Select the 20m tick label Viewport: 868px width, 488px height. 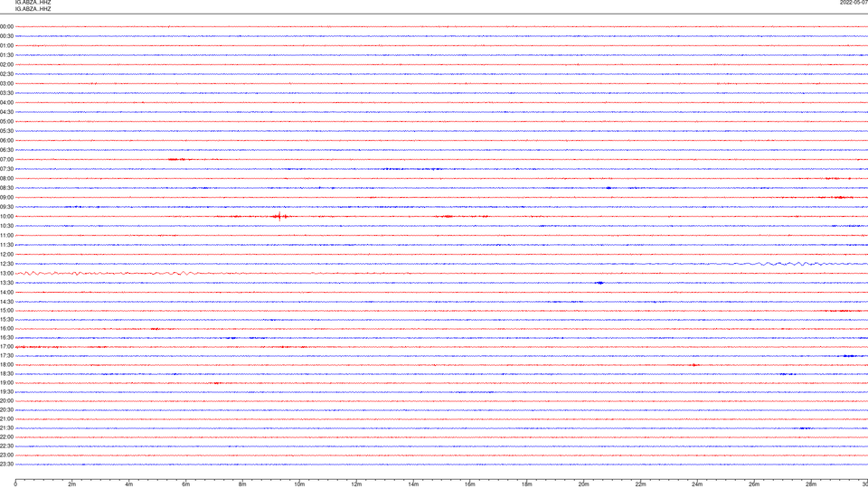(x=583, y=484)
